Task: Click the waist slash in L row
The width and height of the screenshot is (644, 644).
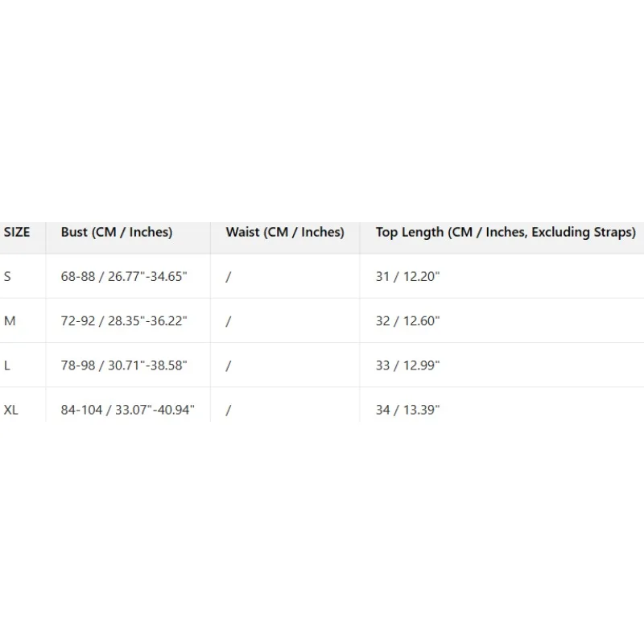Action: click(x=229, y=365)
